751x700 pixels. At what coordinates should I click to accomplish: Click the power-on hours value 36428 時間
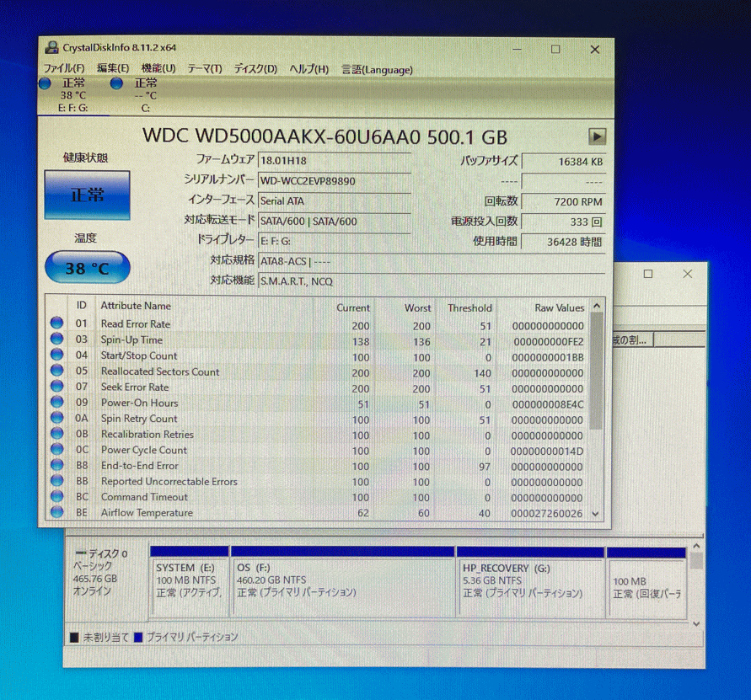pos(563,242)
